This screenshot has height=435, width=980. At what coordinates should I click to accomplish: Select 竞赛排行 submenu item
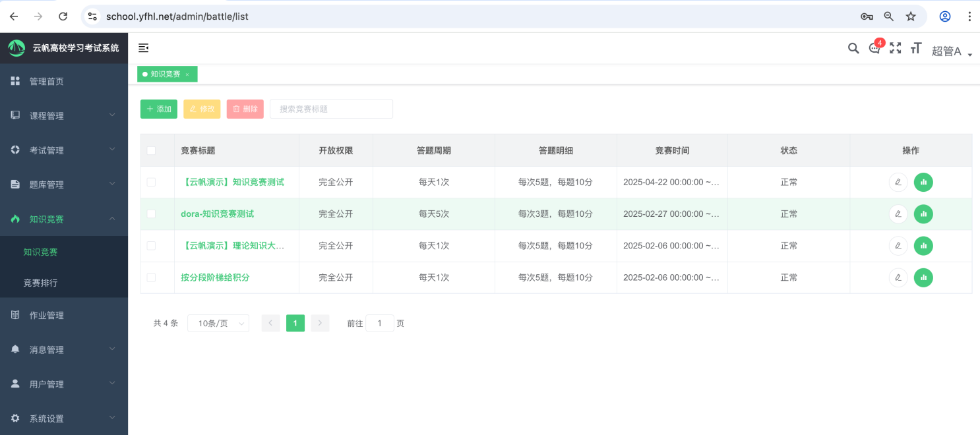pos(64,282)
